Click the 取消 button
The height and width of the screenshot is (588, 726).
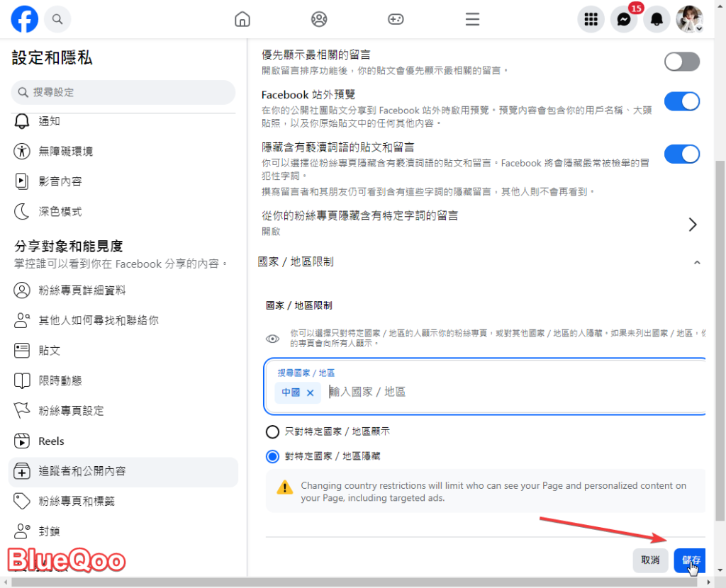(650, 560)
